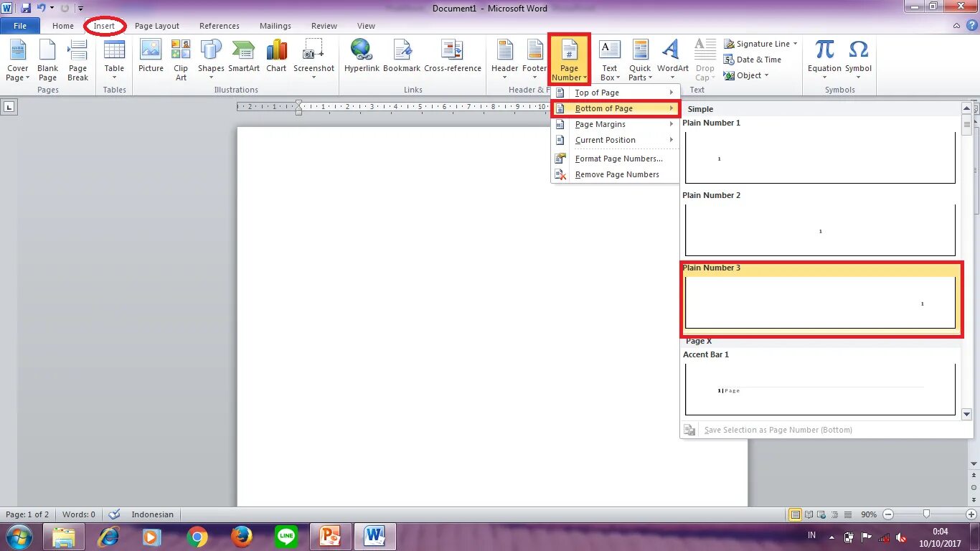The width and height of the screenshot is (980, 551).
Task: Click gallery scrollbar down arrow
Action: [966, 414]
